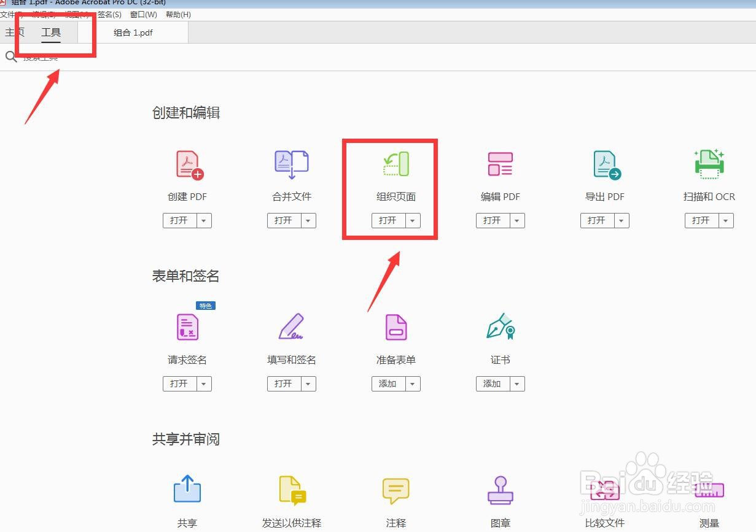Expand the dropdown next to 组织页面's 打开 button
Screen dimensions: 756x532
[413, 220]
